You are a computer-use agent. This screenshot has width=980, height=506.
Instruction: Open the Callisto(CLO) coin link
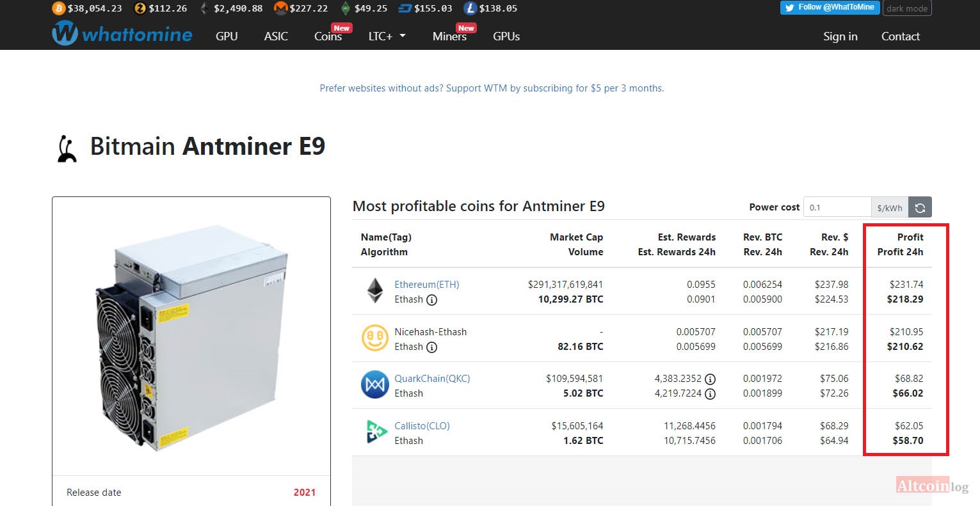422,426
